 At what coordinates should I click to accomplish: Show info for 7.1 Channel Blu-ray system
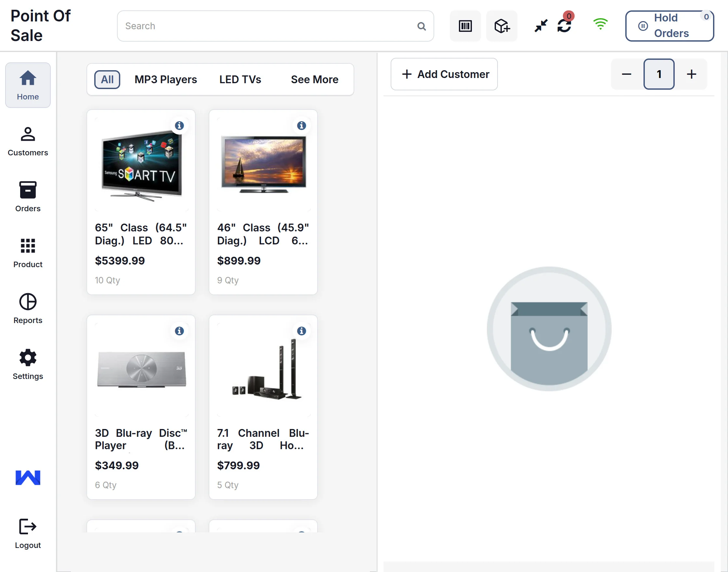(301, 331)
